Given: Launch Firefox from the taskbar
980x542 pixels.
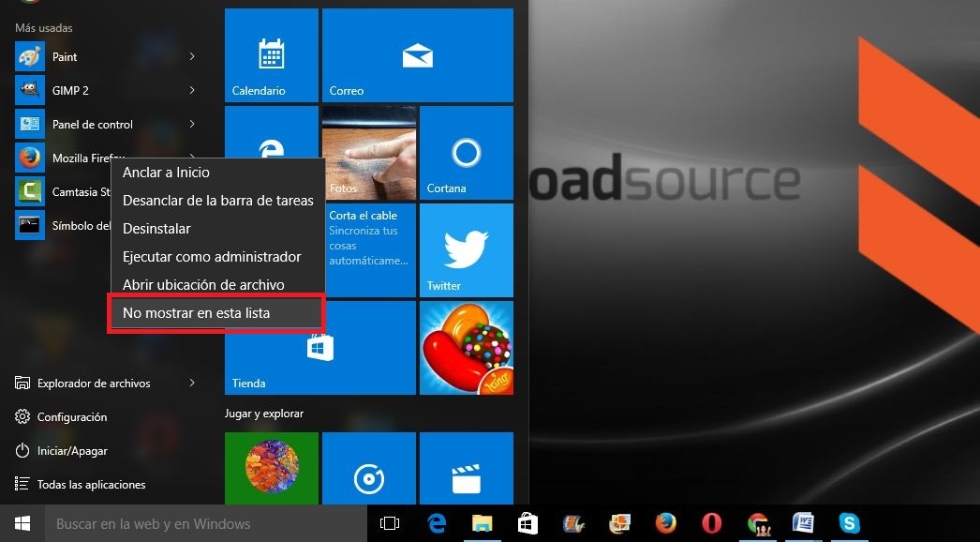Looking at the screenshot, I should click(x=665, y=523).
